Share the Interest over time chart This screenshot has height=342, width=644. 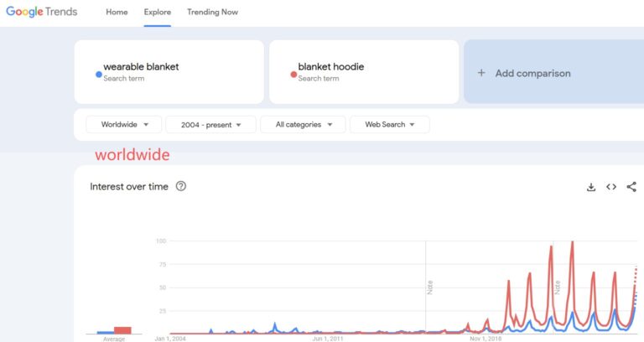pyautogui.click(x=631, y=187)
